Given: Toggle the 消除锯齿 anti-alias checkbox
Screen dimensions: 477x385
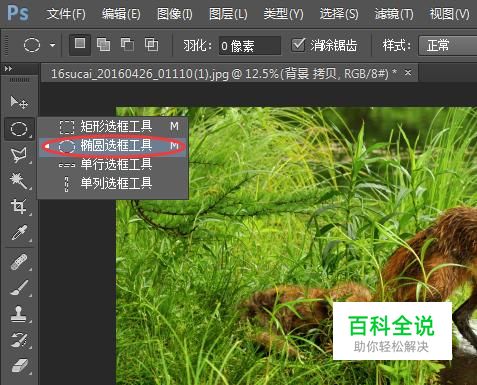Looking at the screenshot, I should coord(298,45).
